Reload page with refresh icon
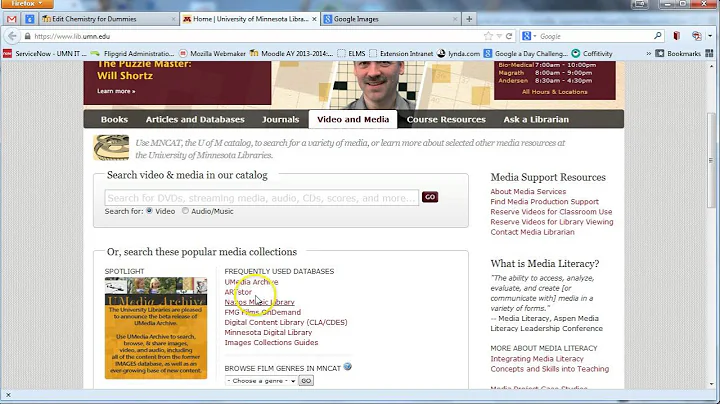The image size is (720, 404). click(x=509, y=36)
